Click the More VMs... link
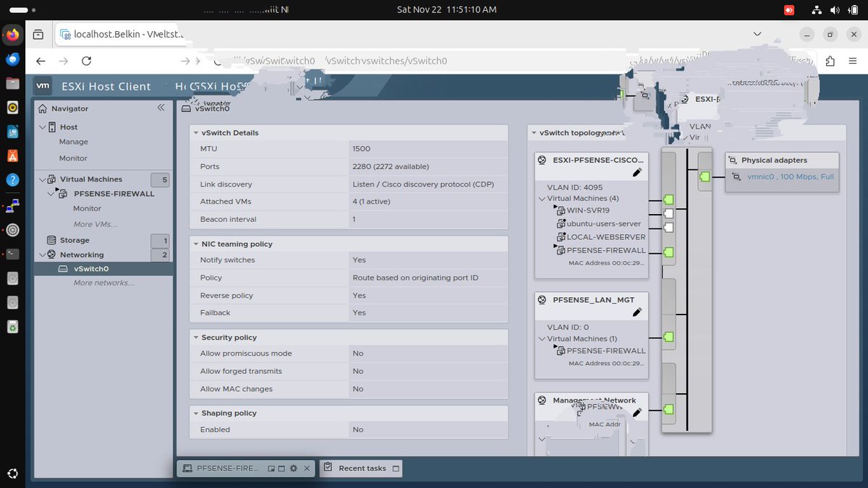868x488 pixels. point(95,224)
